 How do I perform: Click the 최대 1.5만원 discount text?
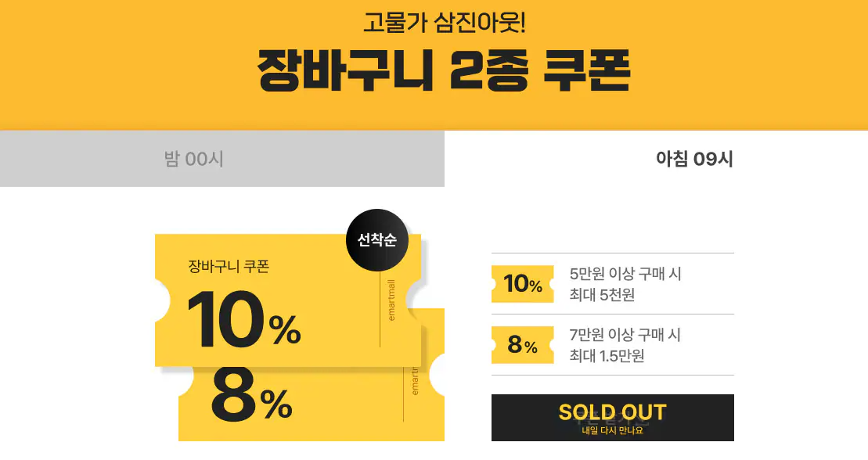[606, 354]
